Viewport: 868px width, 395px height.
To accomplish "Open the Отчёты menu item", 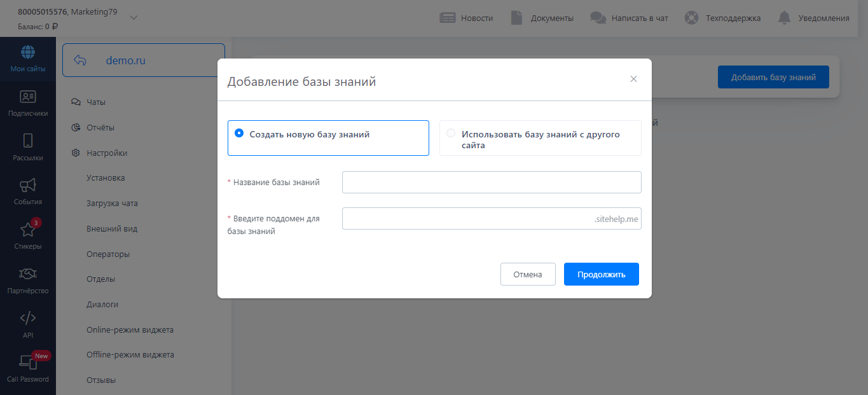I will coord(100,127).
